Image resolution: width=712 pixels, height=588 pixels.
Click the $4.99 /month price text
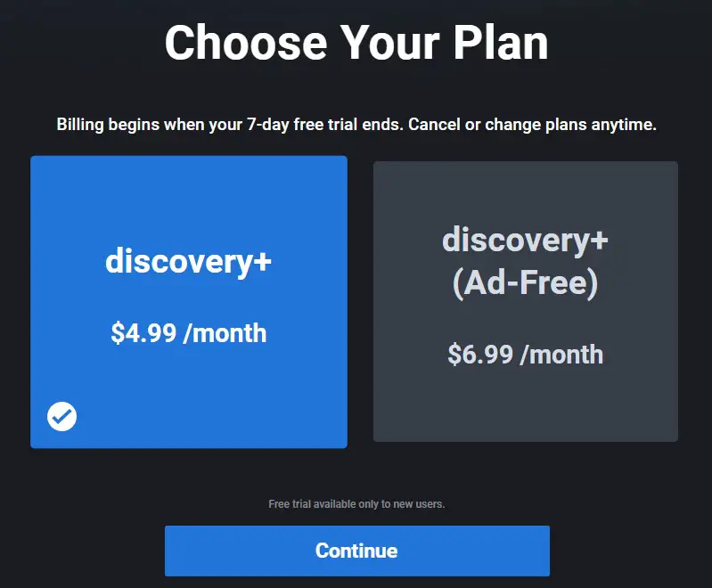[x=189, y=333]
